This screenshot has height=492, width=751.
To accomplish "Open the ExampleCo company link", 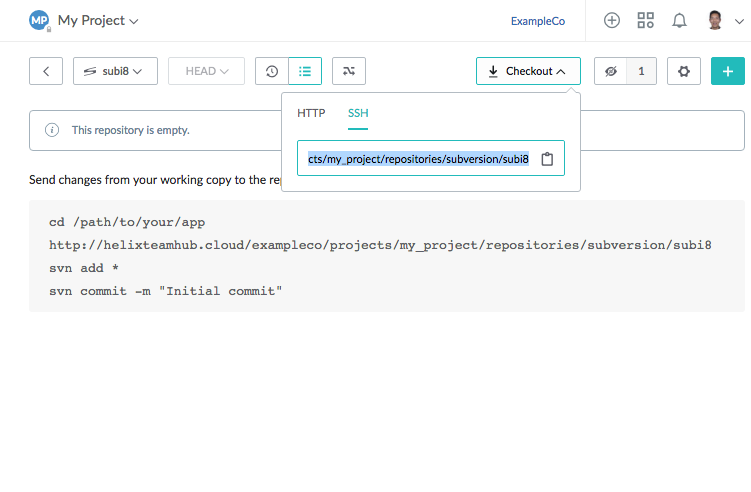I will pos(538,20).
